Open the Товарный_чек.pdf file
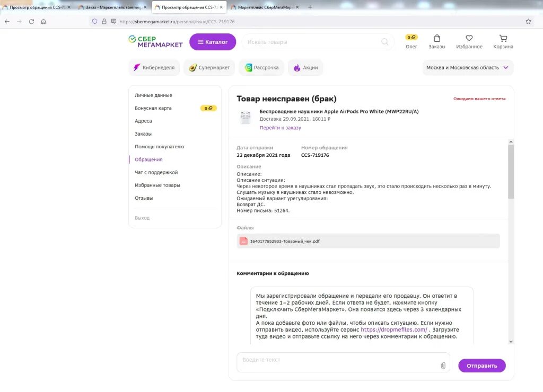The width and height of the screenshot is (543, 392). 368,241
